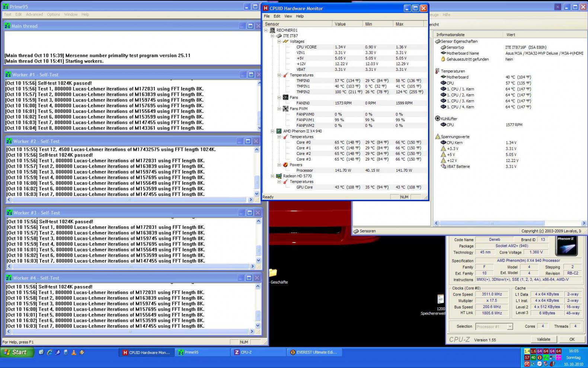Click the taskbar clock showing 16:05
Viewport: 588px width, 368px height.
573,351
